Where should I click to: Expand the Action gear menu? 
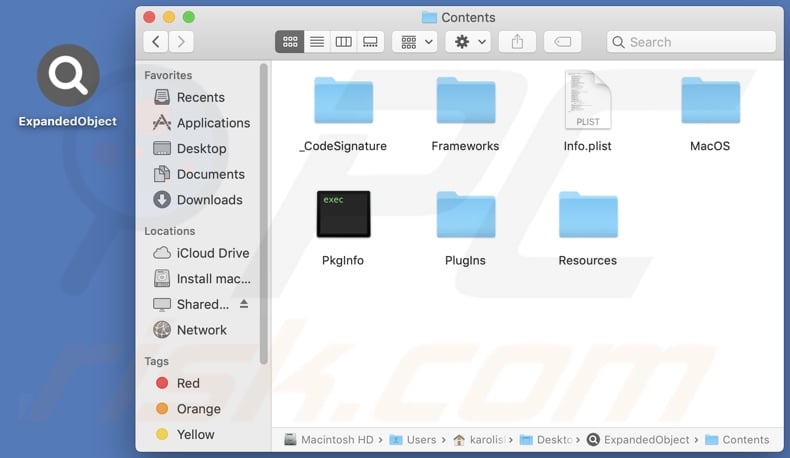[469, 42]
